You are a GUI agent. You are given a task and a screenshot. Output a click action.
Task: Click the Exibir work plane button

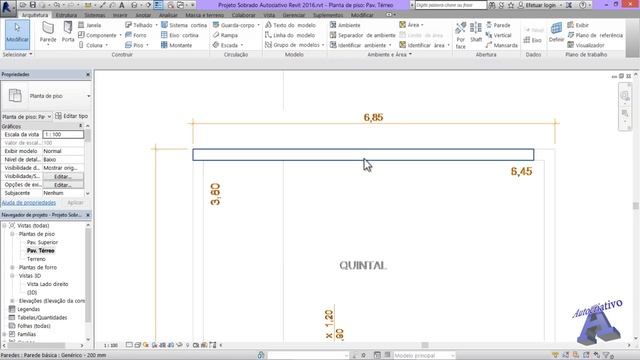[578, 25]
